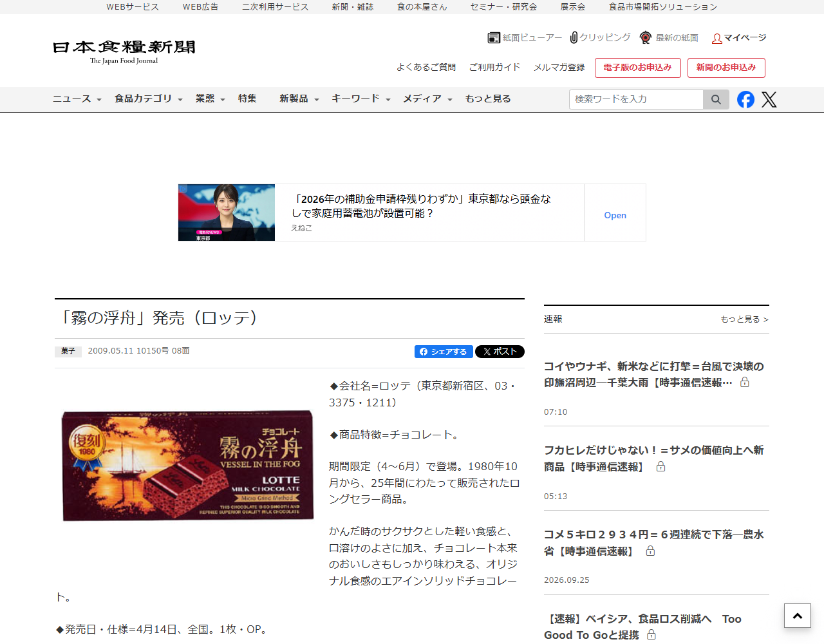Viewport: 824px width, 644px height.
Task: Open 新聞・雑誌 in top bar
Action: pos(353,7)
